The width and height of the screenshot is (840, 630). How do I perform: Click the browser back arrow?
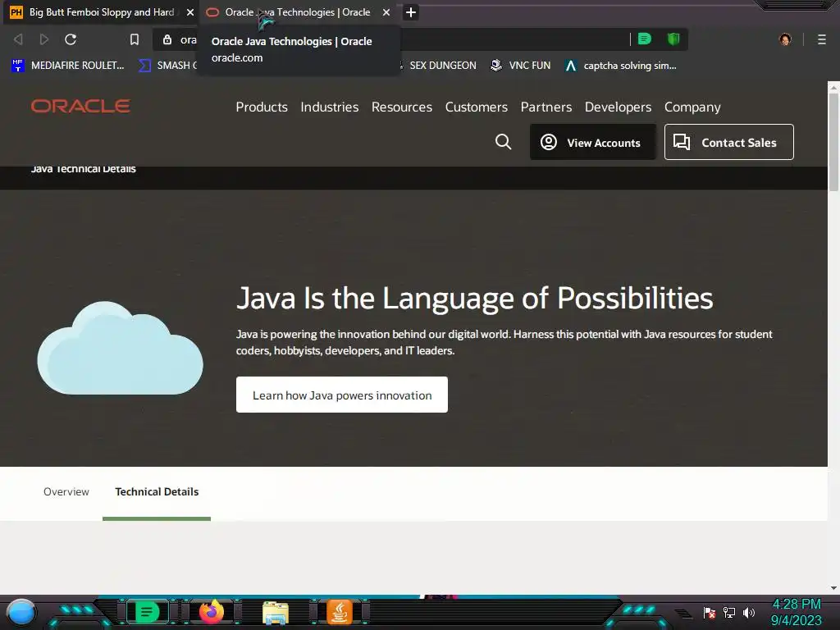[x=18, y=39]
